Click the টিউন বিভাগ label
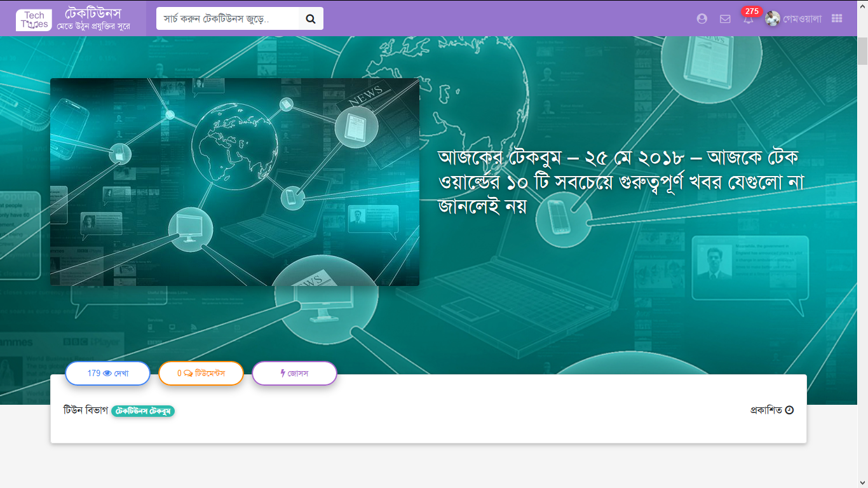 [86, 410]
